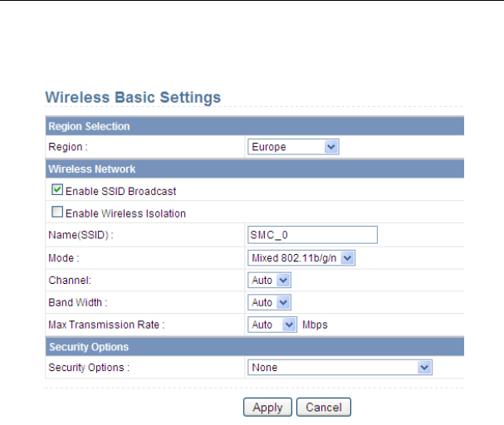Click the Band Width row label
504x425 pixels.
[x=77, y=303]
